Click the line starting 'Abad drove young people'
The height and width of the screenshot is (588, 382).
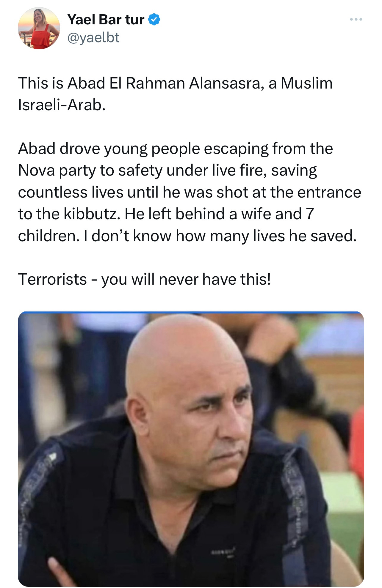pos(175,149)
